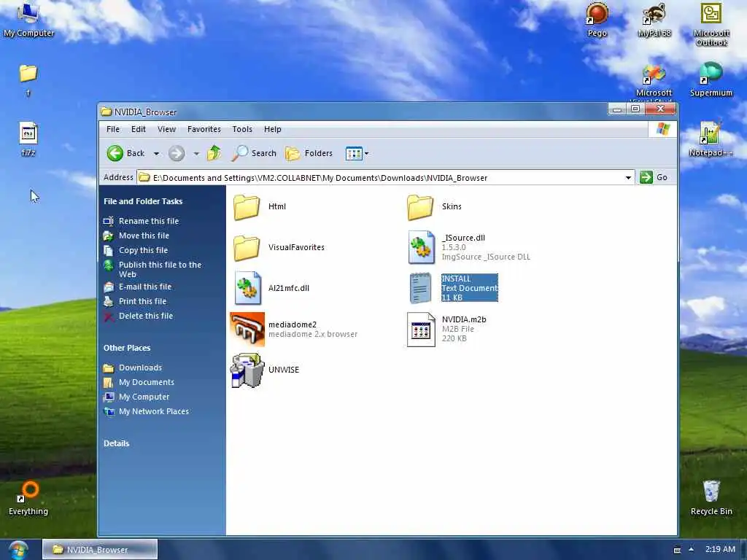Open Search from the toolbar

point(255,153)
